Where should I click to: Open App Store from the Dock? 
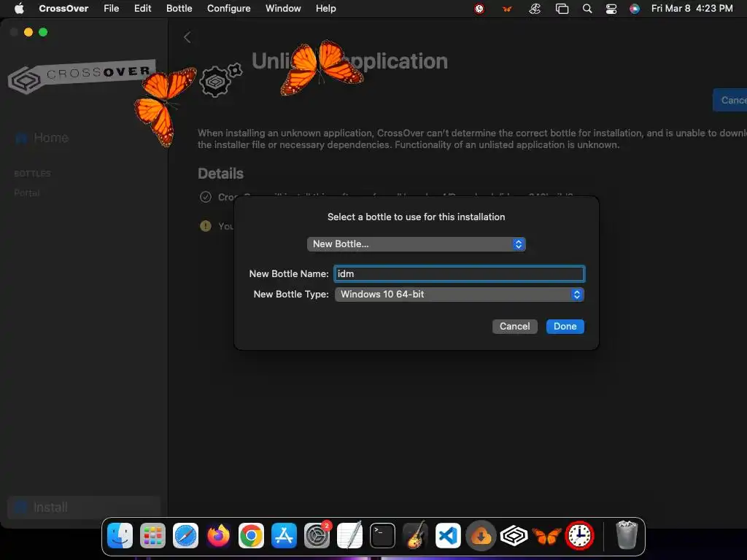click(284, 536)
